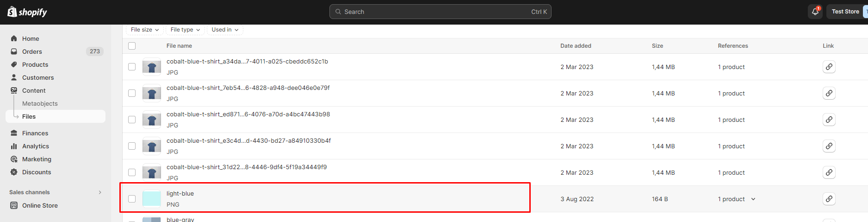Image resolution: width=868 pixels, height=222 pixels.
Task: Click the Home icon in sidebar
Action: tap(14, 38)
